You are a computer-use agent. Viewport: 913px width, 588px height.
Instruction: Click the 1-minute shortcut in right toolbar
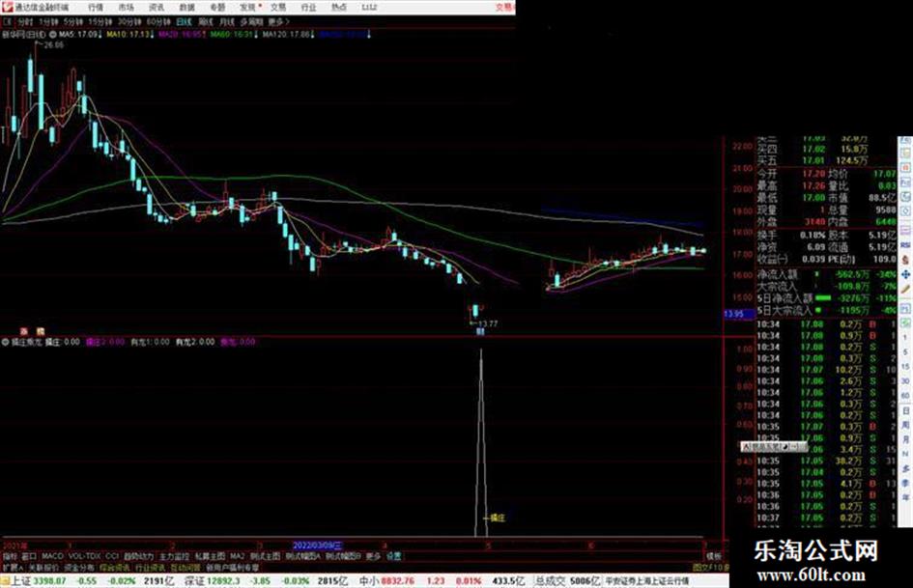[905, 338]
